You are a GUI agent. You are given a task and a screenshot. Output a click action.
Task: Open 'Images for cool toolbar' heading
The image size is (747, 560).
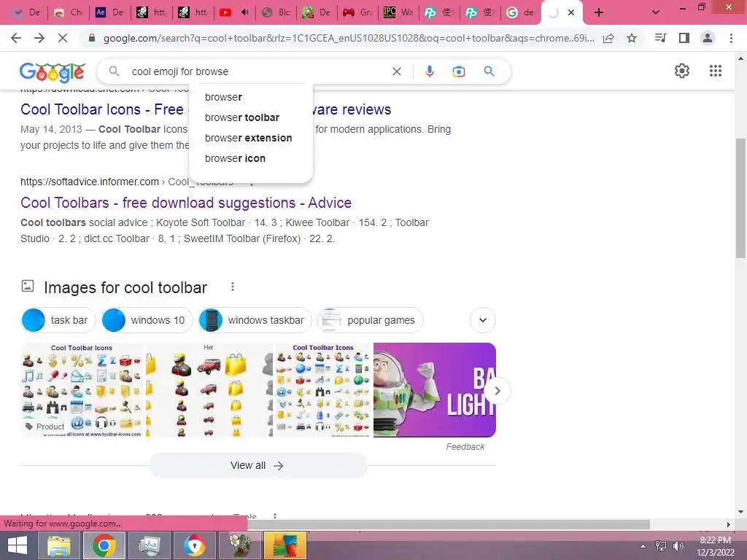click(x=125, y=287)
